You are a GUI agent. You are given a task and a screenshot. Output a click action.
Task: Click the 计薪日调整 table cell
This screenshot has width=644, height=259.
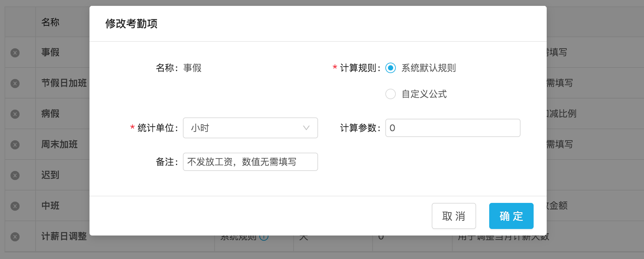coord(64,236)
